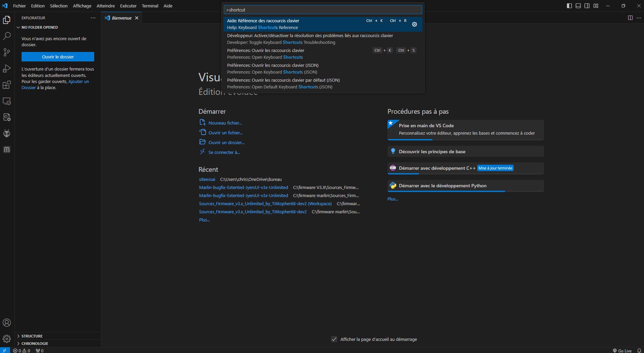Image resolution: width=644 pixels, height=353 pixels.
Task: Select 'Developer: Toggle Keyboard Shortcuts Troubleshooting' command
Action: (x=323, y=39)
